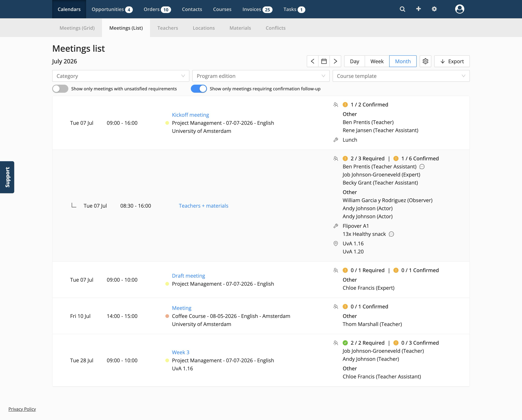Open Tasks section

point(294,9)
